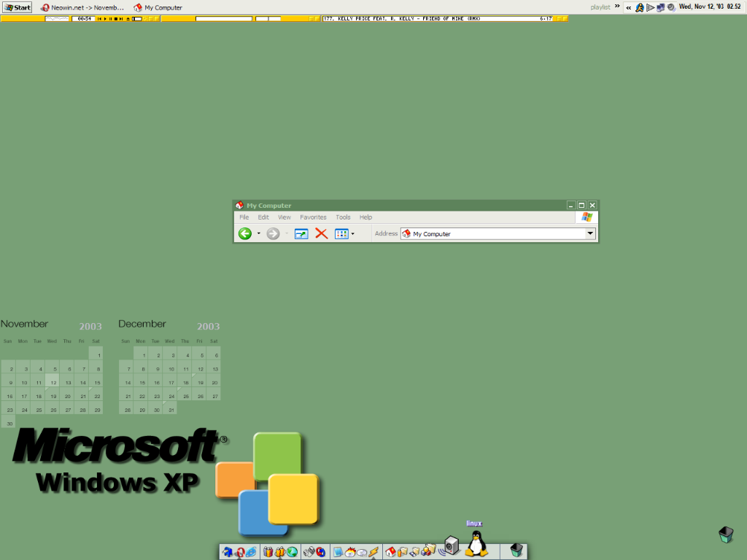Open the File menu
747x560 pixels.
point(244,217)
